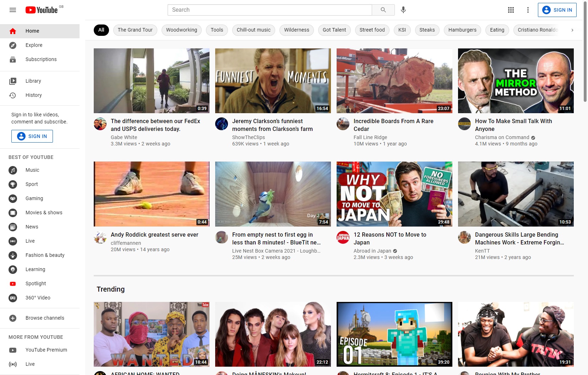Screen dimensions: 588x375
Task: Click the sidebar SIGN IN button
Action: point(32,136)
